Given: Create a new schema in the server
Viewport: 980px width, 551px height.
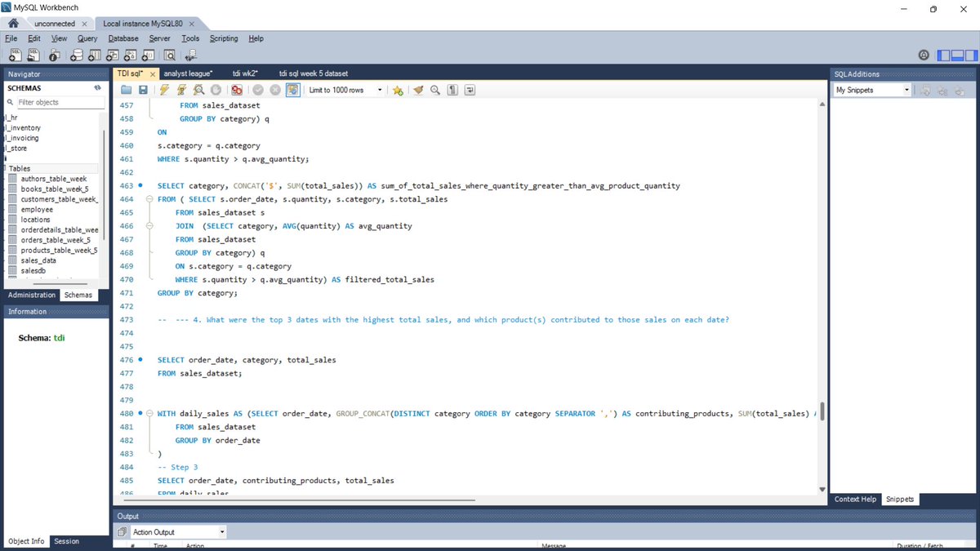Looking at the screenshot, I should (76, 56).
